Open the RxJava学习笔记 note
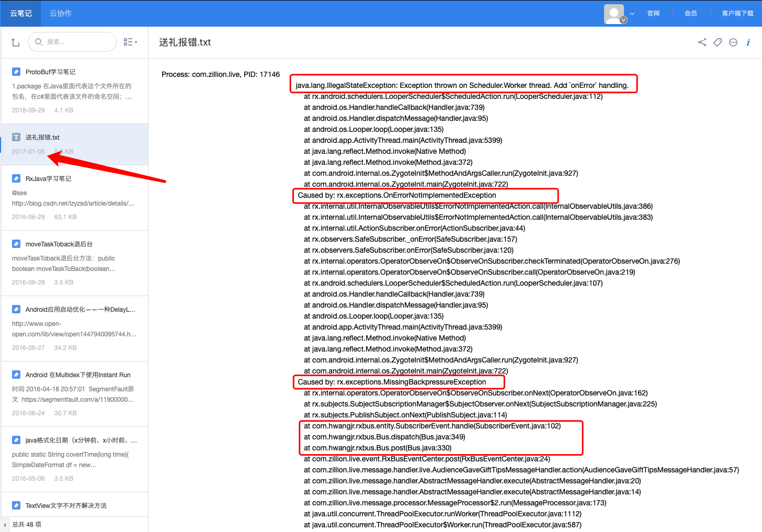Image resolution: width=762 pixels, height=532 pixels. pyautogui.click(x=75, y=198)
